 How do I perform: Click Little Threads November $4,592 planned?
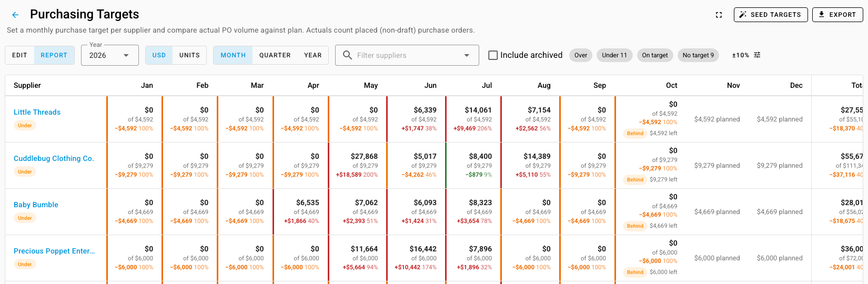pos(717,119)
